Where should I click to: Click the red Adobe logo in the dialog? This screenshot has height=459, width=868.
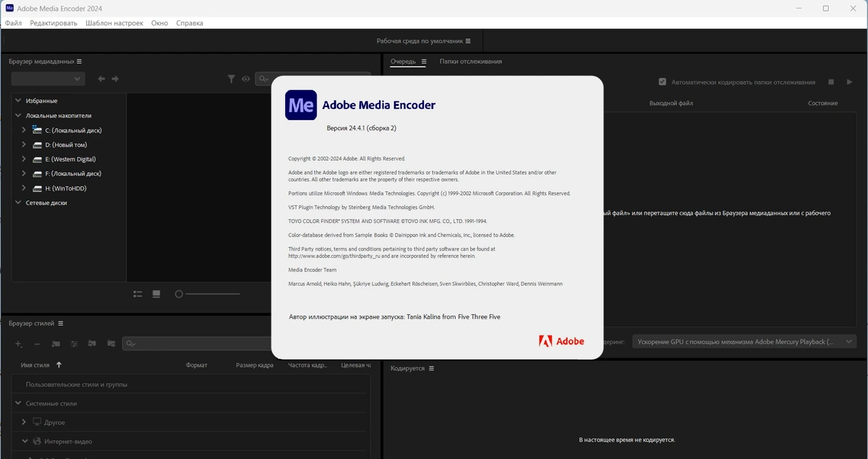561,341
